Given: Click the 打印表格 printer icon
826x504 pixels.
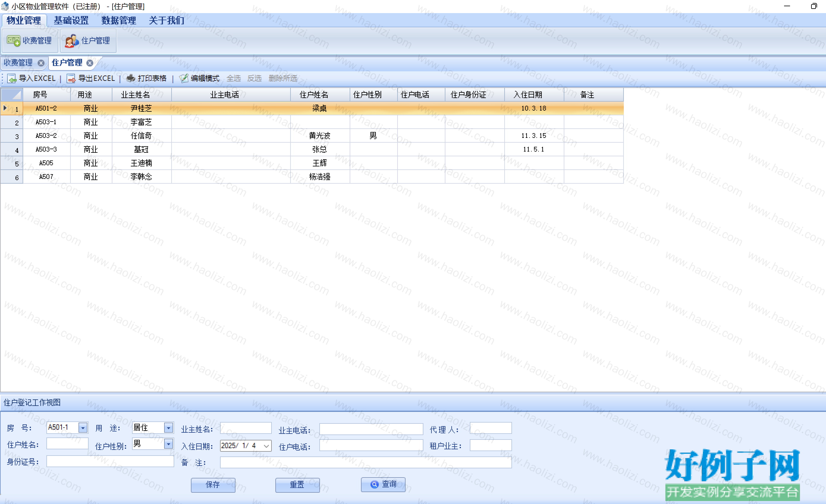Looking at the screenshot, I should [x=131, y=78].
